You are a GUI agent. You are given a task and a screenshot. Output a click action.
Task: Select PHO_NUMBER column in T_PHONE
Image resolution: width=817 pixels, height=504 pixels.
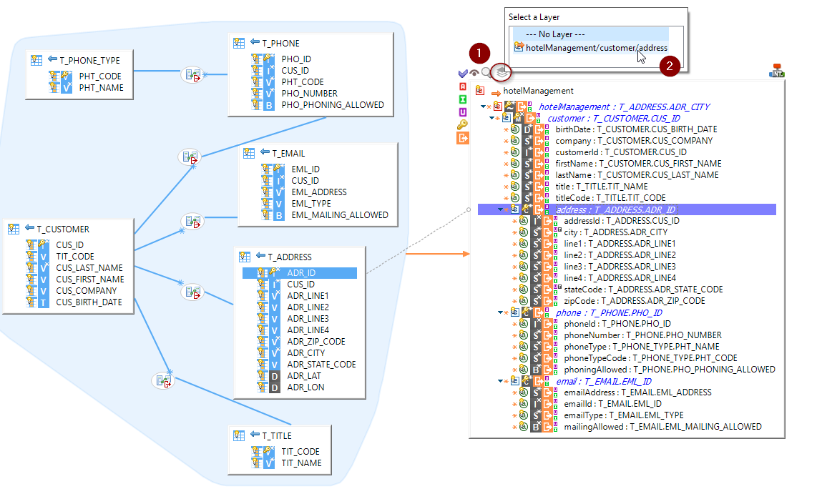(310, 93)
